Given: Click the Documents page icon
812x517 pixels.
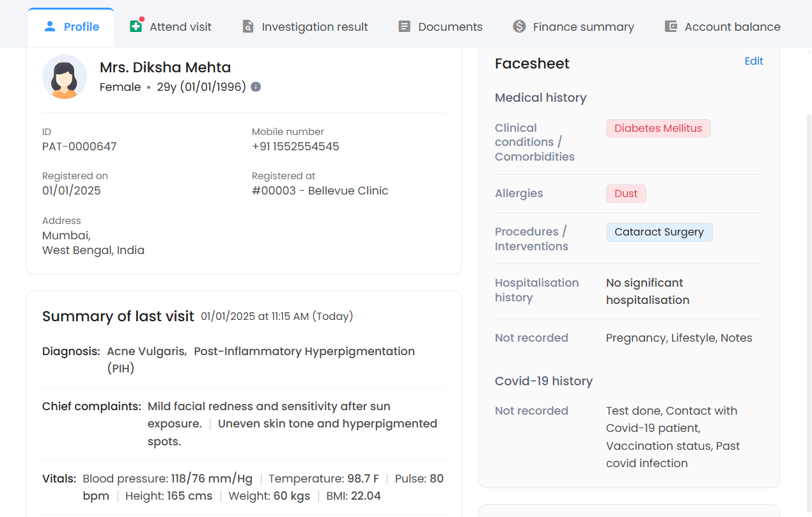Looking at the screenshot, I should pos(404,26).
